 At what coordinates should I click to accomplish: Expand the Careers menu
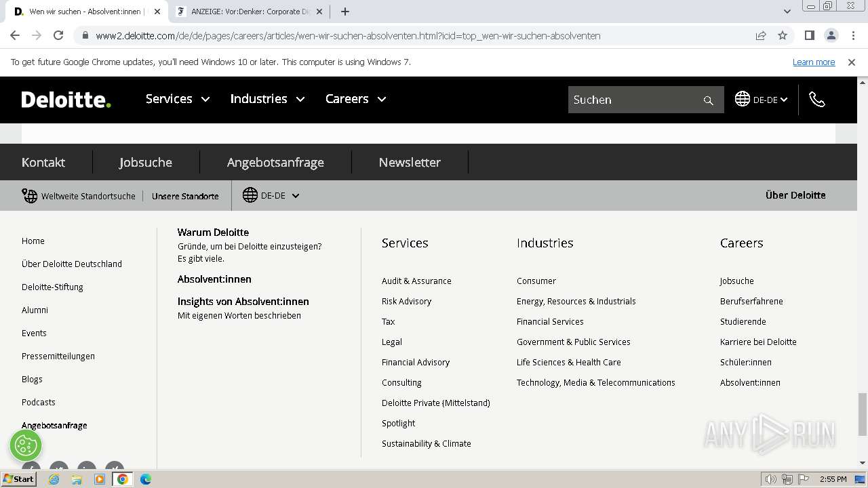click(x=356, y=99)
